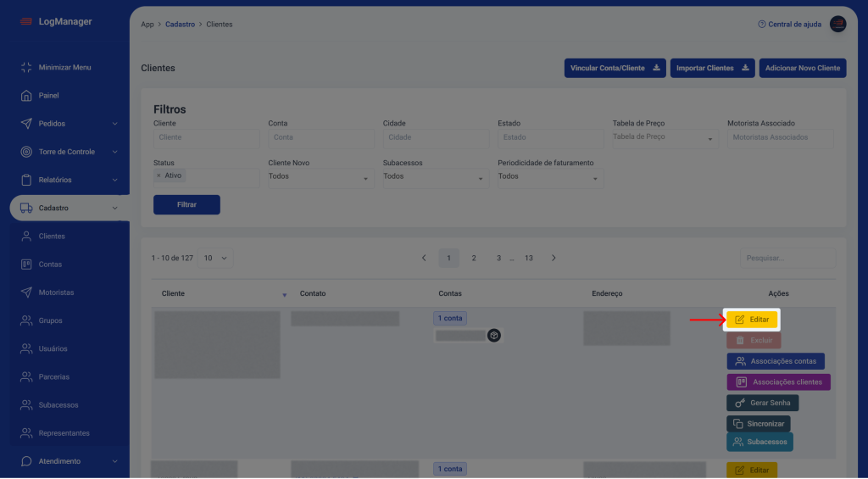Click the Pesquisar search field
Screen dimensions: 868x479
[787, 258]
